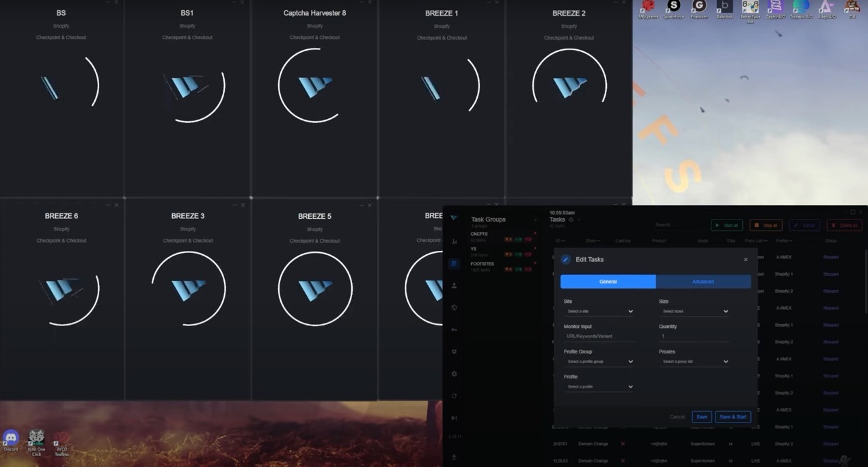868x467 pixels.
Task: Click the BREEZE 5 harvester window
Action: (x=315, y=299)
